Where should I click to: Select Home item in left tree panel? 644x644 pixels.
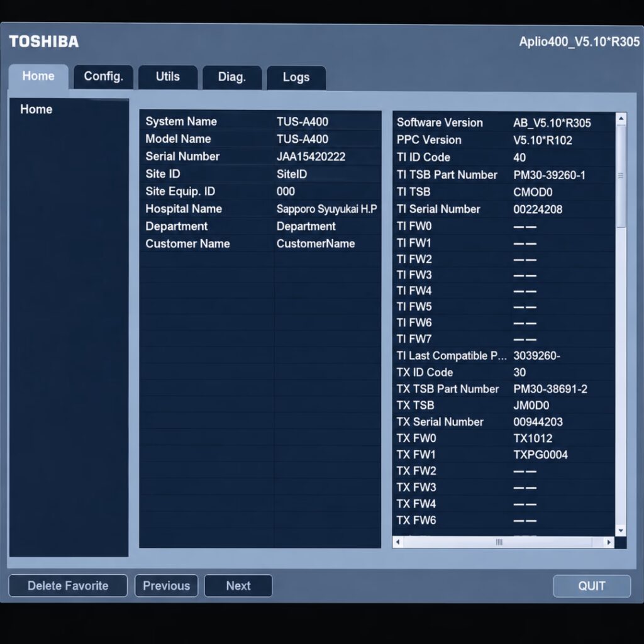tap(36, 109)
